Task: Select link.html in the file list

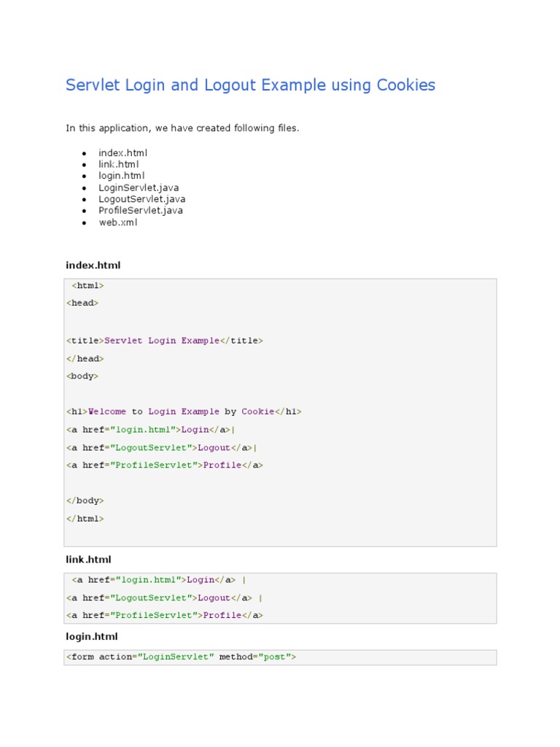Action: 118,164
